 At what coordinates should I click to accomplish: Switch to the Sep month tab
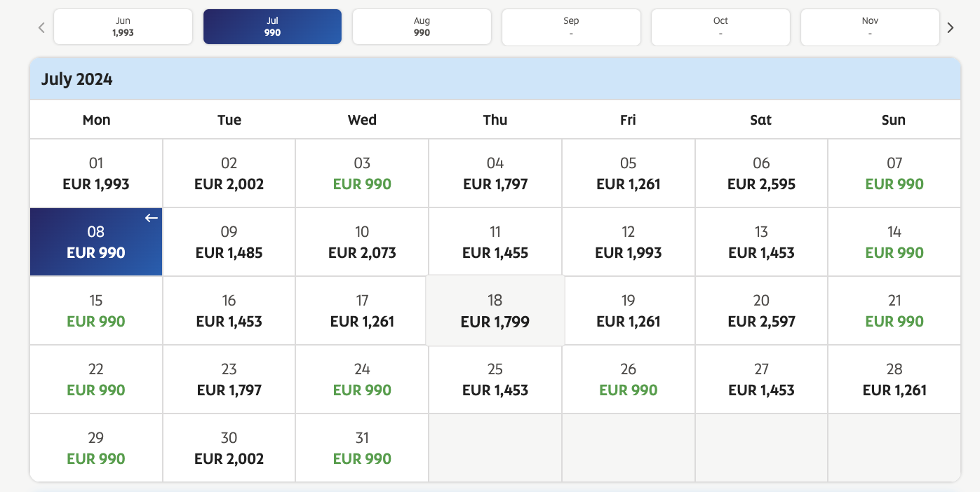coord(571,27)
